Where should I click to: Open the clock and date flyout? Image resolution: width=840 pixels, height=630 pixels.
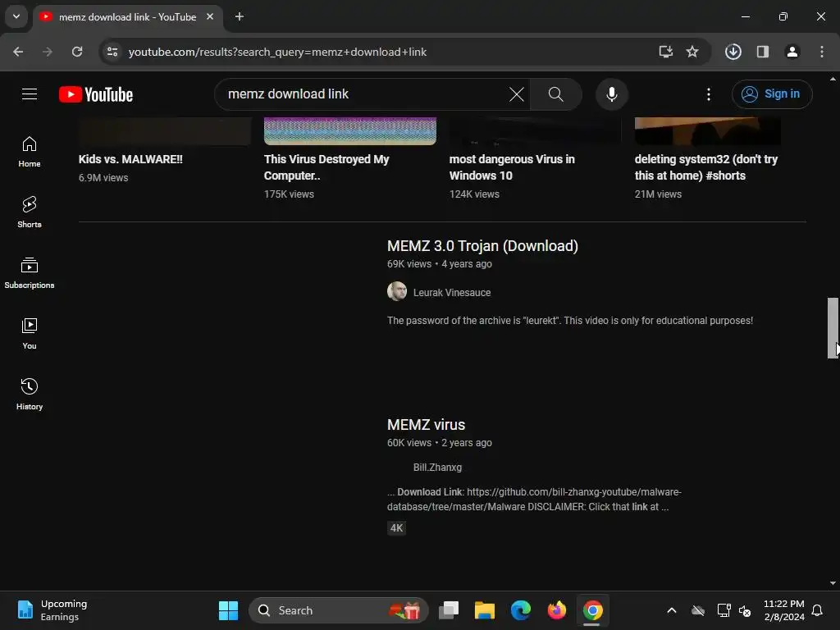tap(783, 610)
